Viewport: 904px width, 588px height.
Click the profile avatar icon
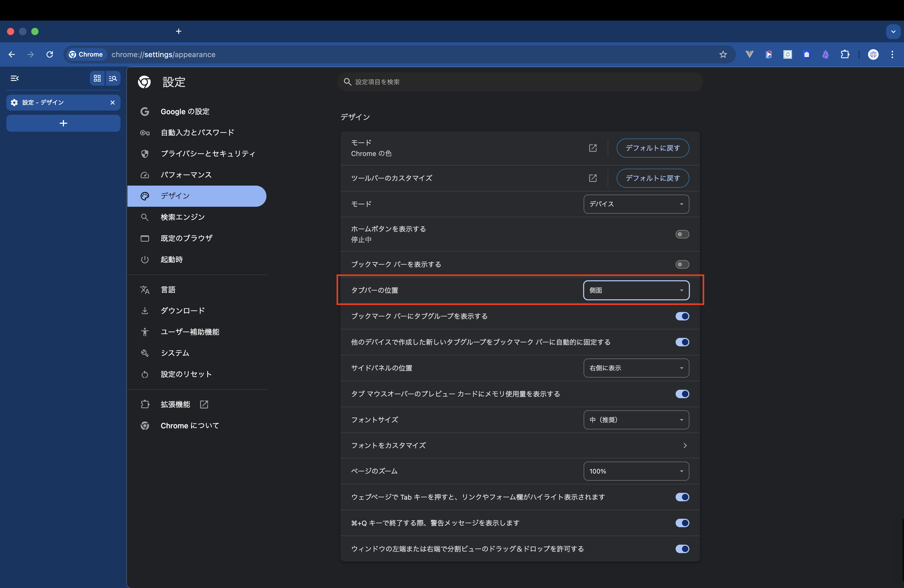coord(873,54)
